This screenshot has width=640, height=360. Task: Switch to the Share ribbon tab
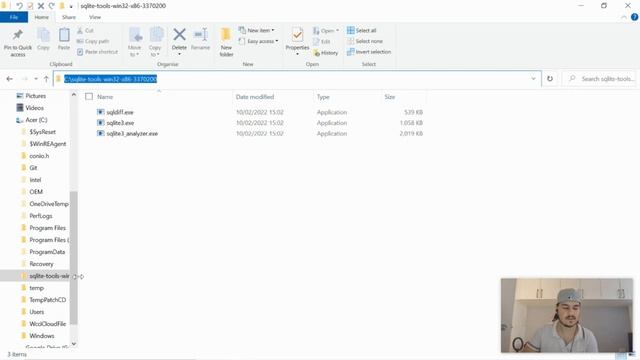tap(69, 17)
